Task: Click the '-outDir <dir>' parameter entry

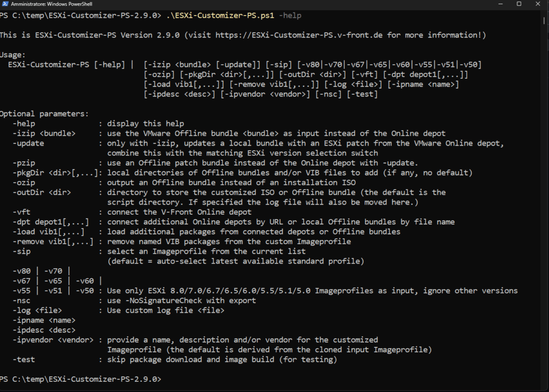Action: tap(42, 192)
